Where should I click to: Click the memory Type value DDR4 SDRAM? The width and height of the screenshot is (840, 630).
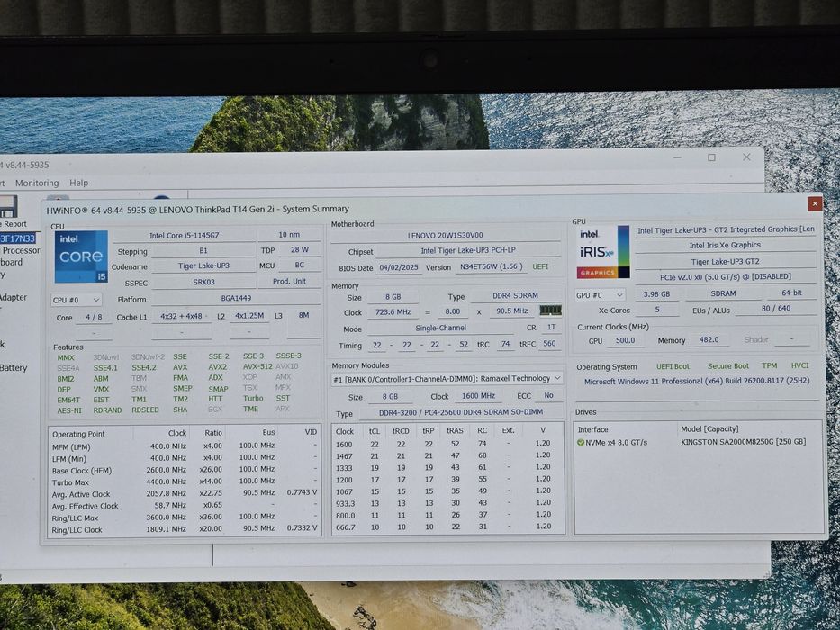pyautogui.click(x=515, y=296)
